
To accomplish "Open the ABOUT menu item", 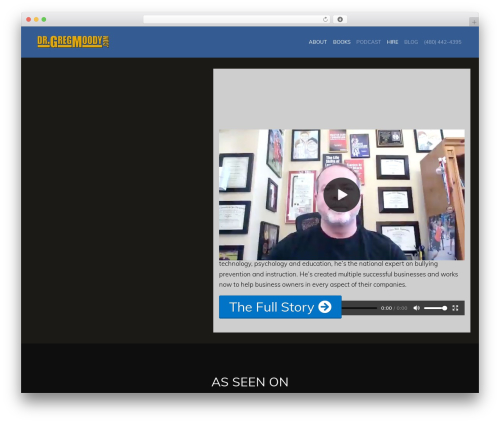I will pos(317,42).
